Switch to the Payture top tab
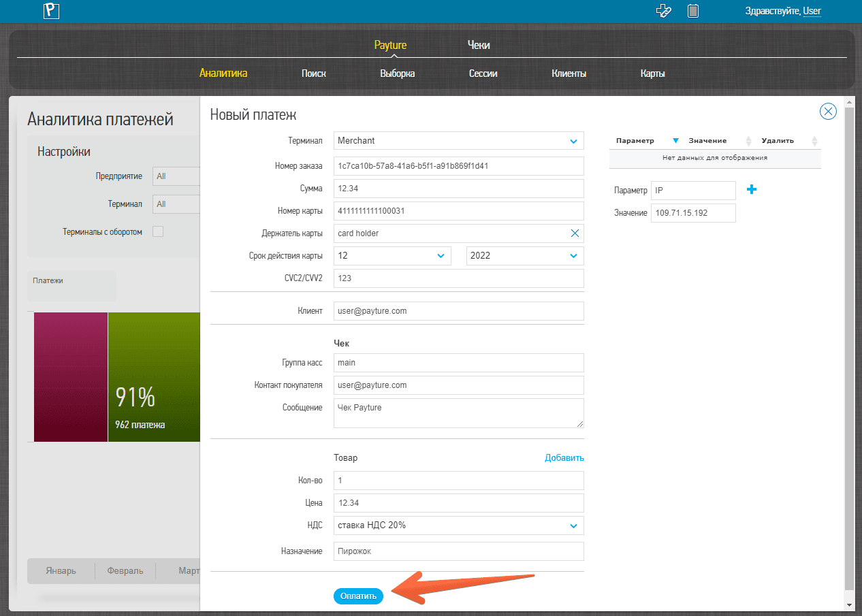 [390, 45]
